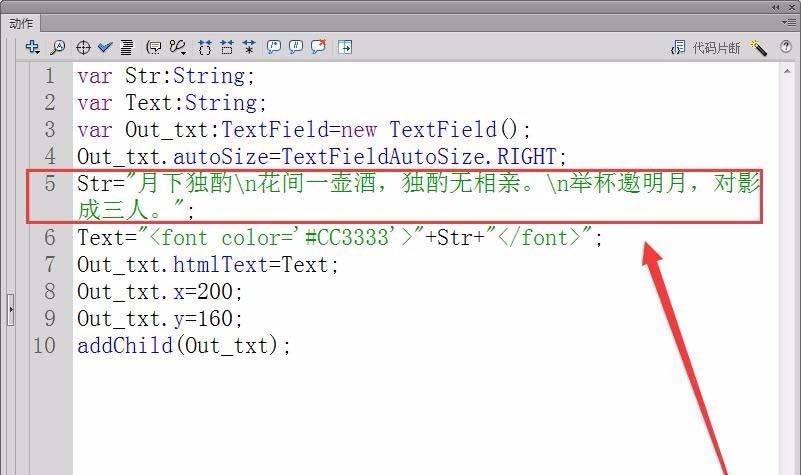Run Check syntax with the blue checkmark
Viewport: 801px width, 475px height.
coord(105,48)
